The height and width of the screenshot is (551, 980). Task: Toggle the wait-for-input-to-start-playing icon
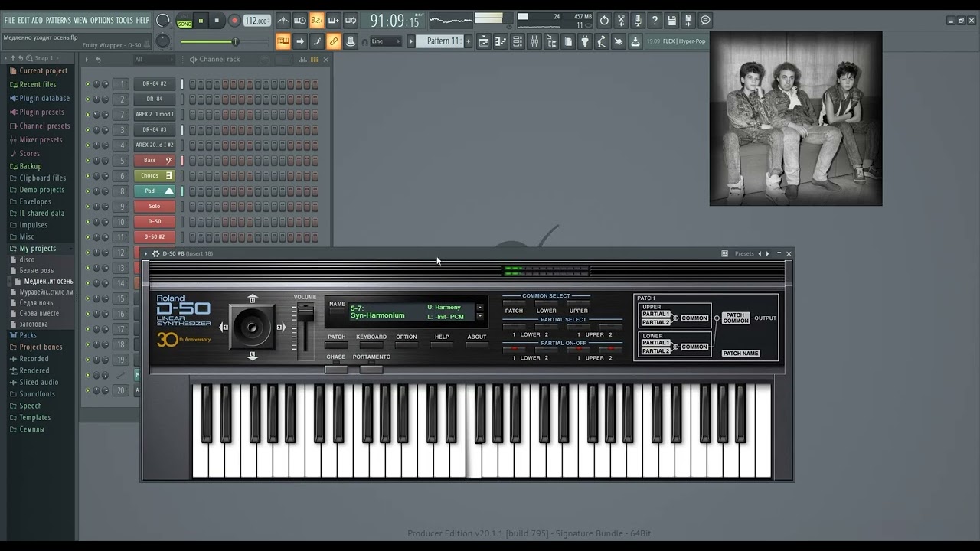(x=300, y=21)
